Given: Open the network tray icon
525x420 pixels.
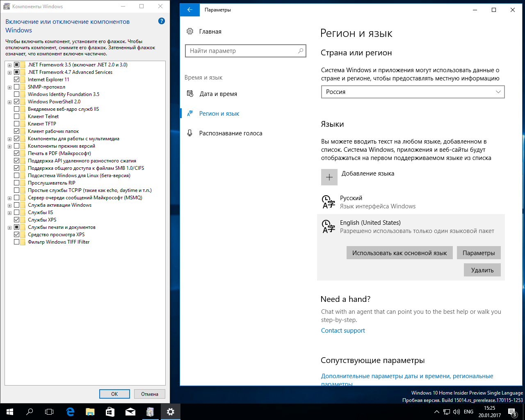Looking at the screenshot, I should point(447,412).
